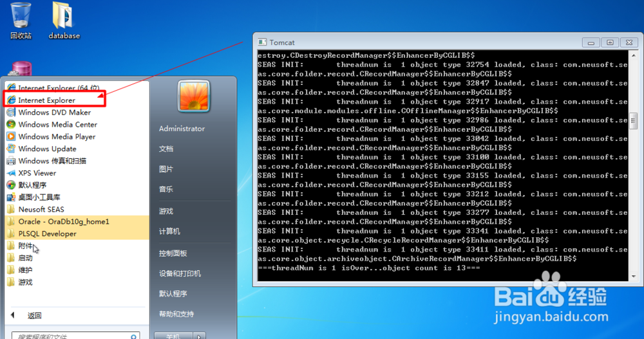Viewport: 644px width, 339px height.
Task: Click the PLSQL Developer folder icon
Action: 12,234
